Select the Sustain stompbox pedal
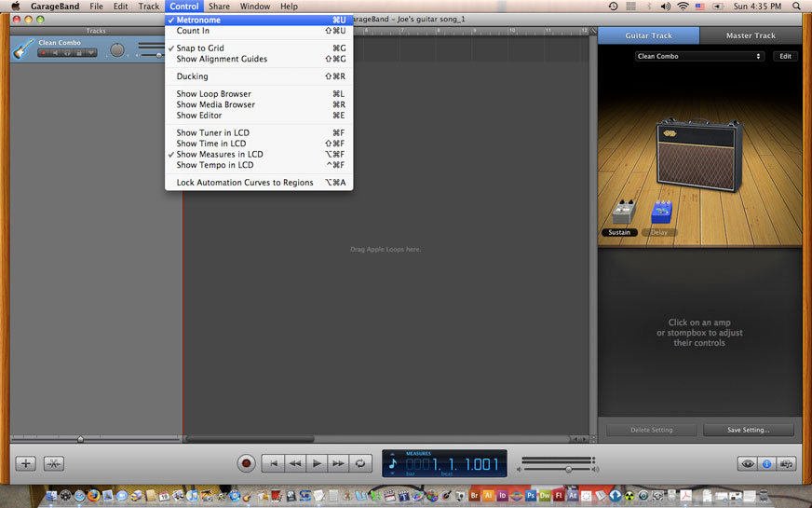 620,215
